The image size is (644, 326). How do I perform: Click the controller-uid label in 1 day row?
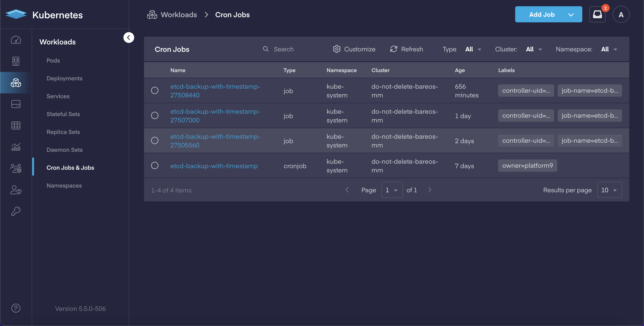pos(526,115)
